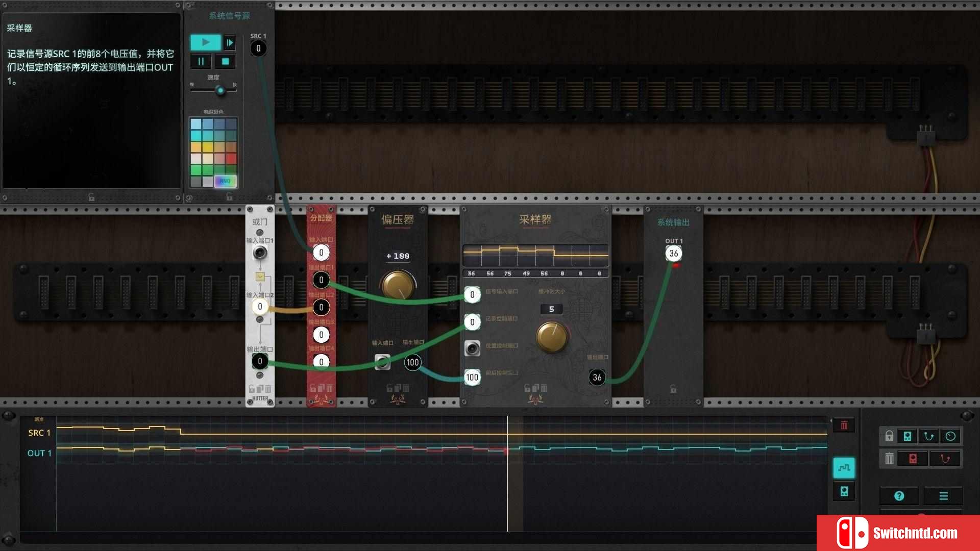Click OR gate output port jack
Screen dimensions: 980x551
click(260, 361)
